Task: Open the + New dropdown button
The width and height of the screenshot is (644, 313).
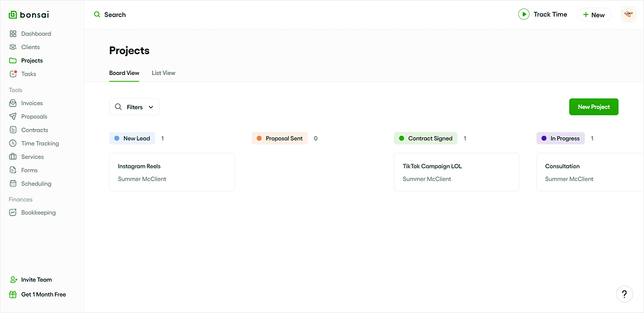Action: [x=594, y=15]
